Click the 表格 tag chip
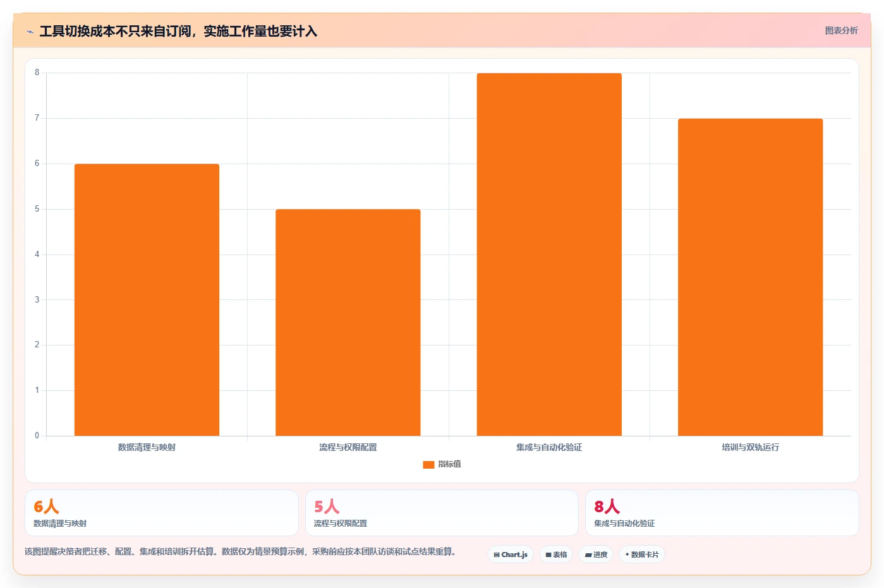The width and height of the screenshot is (884, 588). click(x=556, y=555)
